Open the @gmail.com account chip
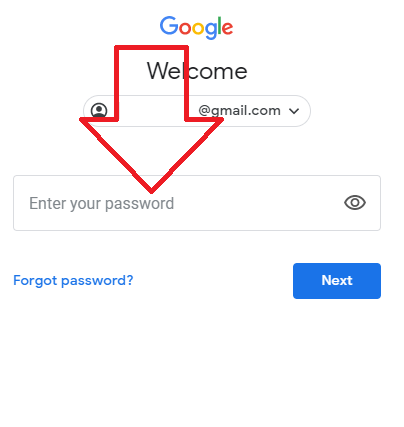Image resolution: width=404 pixels, height=427 pixels. pos(197,111)
